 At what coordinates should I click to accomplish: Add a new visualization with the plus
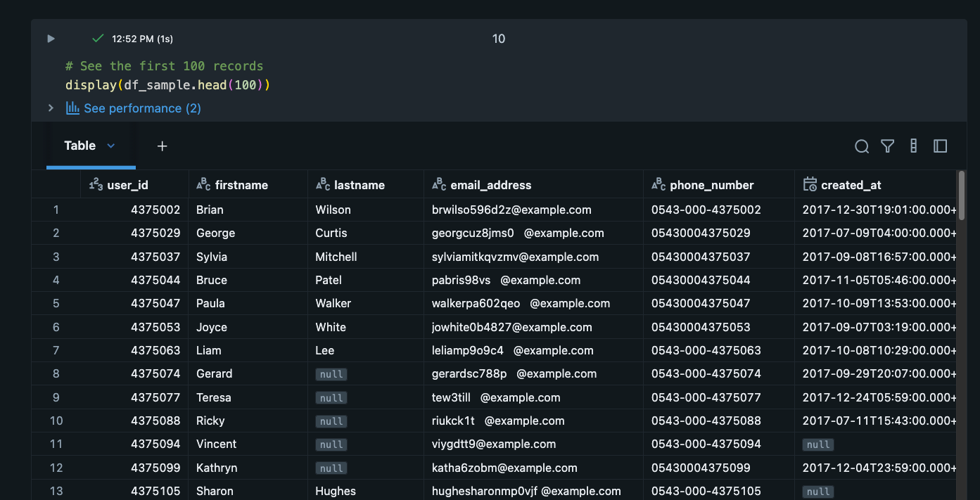[x=162, y=146]
